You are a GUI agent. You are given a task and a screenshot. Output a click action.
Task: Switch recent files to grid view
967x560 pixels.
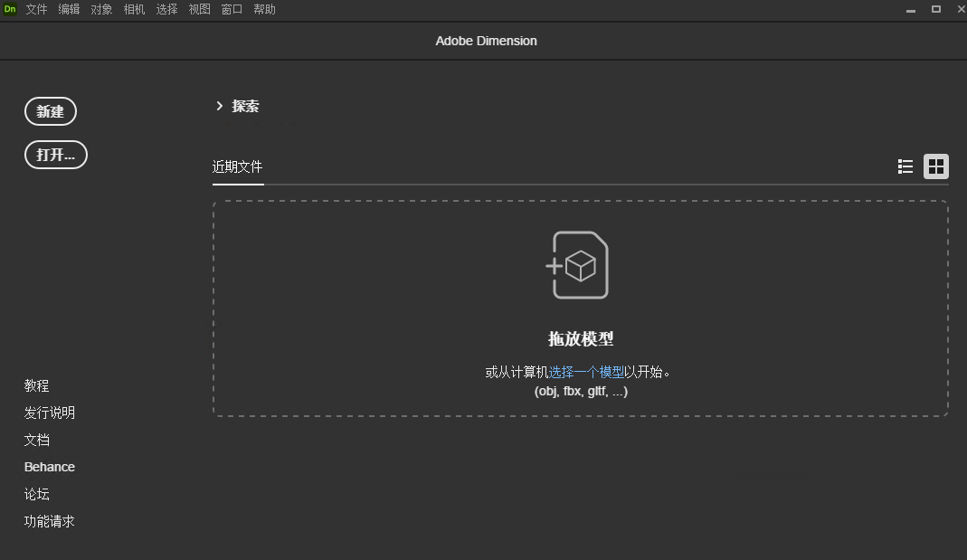(935, 166)
